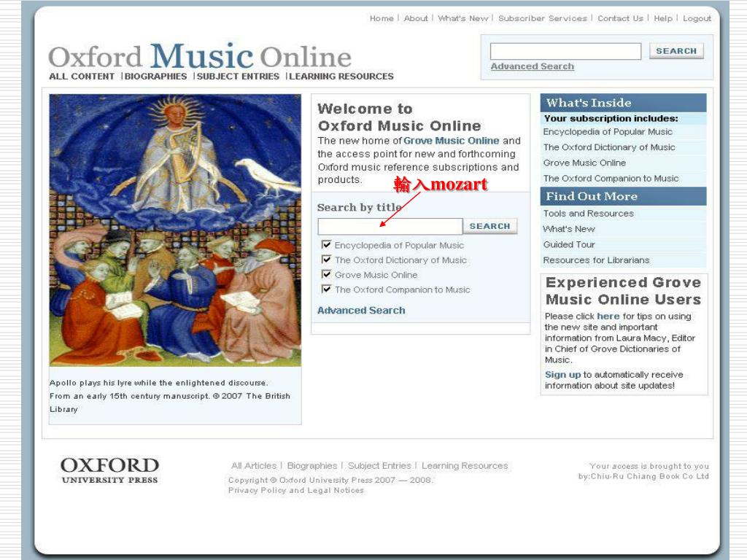The image size is (747, 560).
Task: Click the top-right SEARCH button
Action: [x=676, y=51]
